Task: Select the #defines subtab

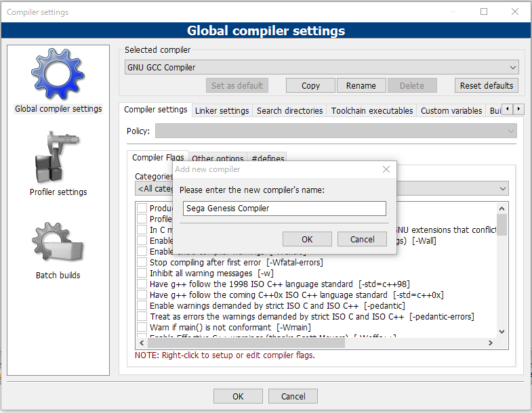Action: [268, 158]
